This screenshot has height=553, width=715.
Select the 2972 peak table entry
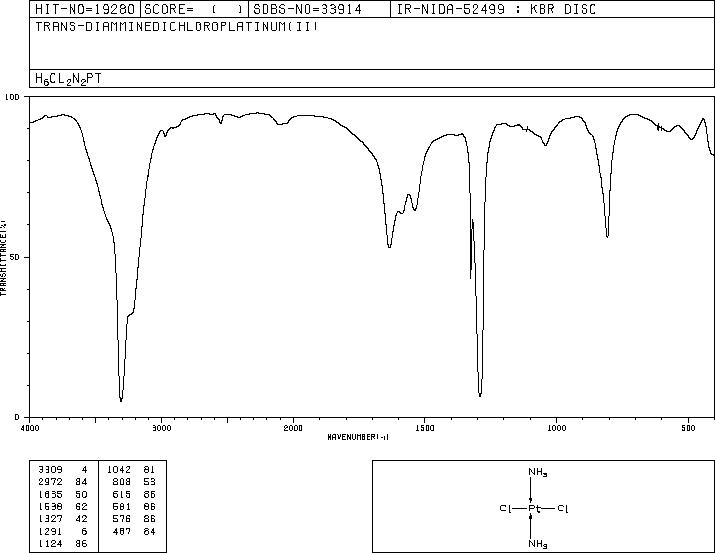(62, 482)
